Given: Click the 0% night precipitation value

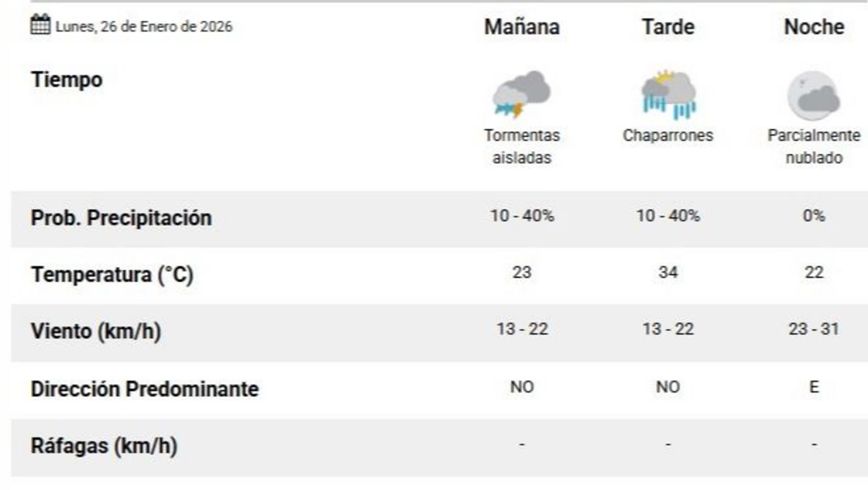Looking at the screenshot, I should pos(814,217).
